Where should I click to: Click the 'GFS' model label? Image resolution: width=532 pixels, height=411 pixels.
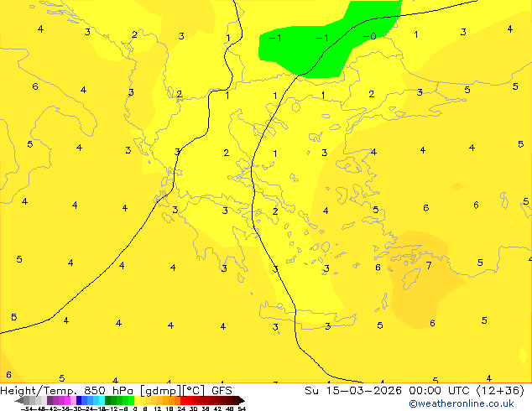click(222, 391)
